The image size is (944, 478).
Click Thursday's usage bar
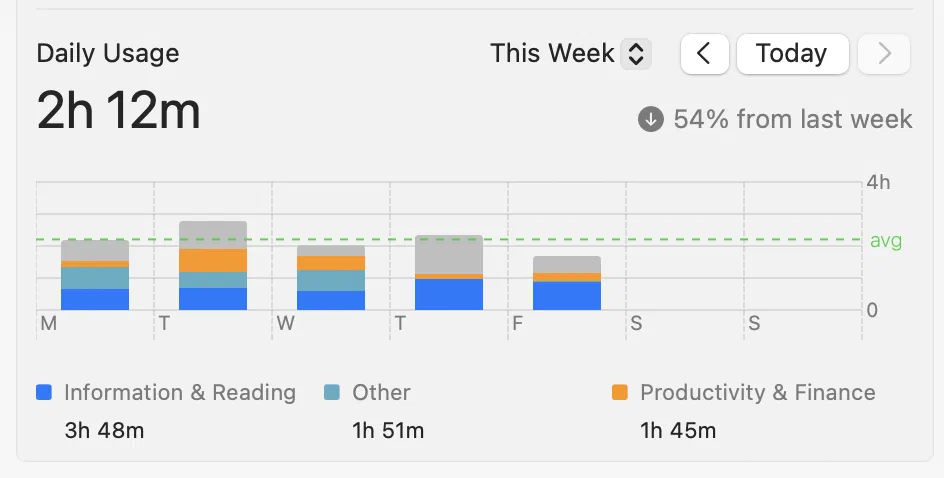point(449,273)
